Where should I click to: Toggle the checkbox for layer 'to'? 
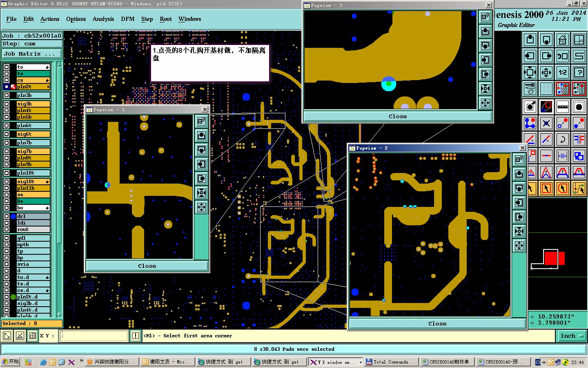7,67
